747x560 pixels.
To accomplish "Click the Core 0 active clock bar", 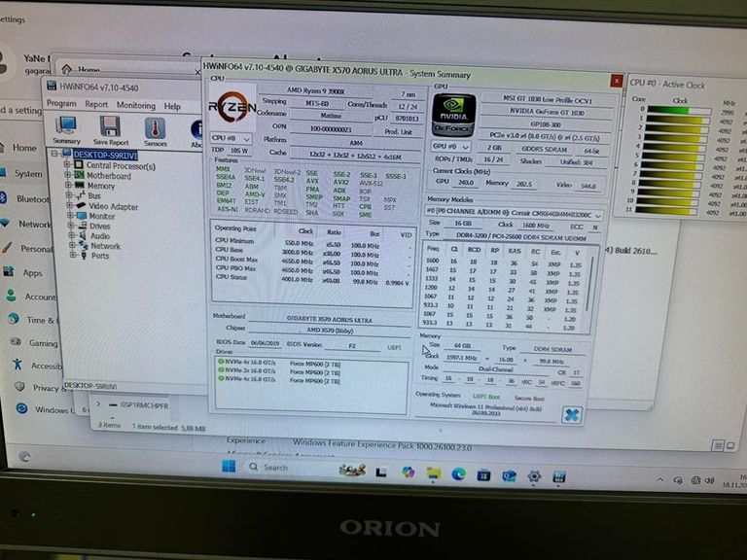I will point(679,111).
